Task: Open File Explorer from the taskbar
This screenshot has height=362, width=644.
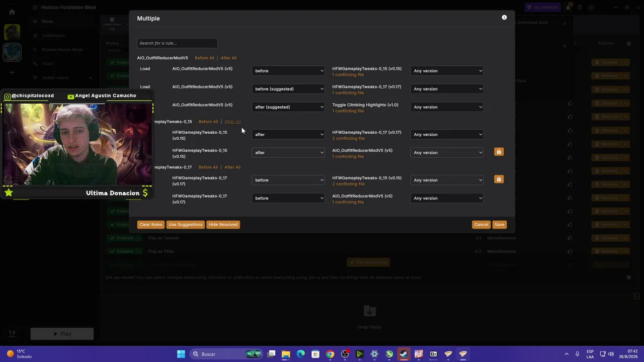Action: (x=286, y=354)
